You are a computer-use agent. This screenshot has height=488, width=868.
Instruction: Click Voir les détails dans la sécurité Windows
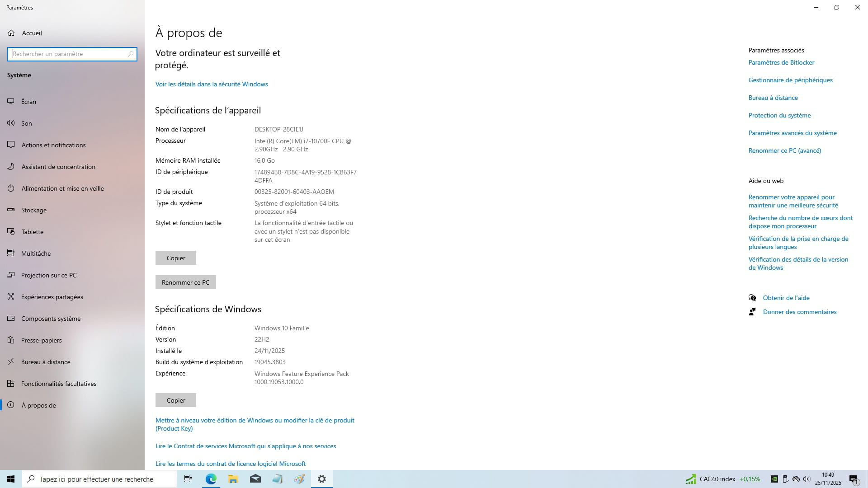[212, 84]
